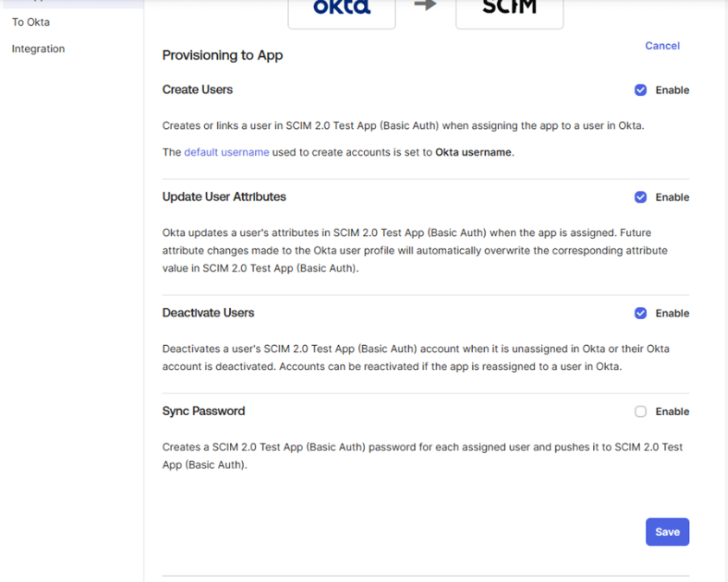Click the Provisioning to App heading
728x582 pixels.
(222, 55)
